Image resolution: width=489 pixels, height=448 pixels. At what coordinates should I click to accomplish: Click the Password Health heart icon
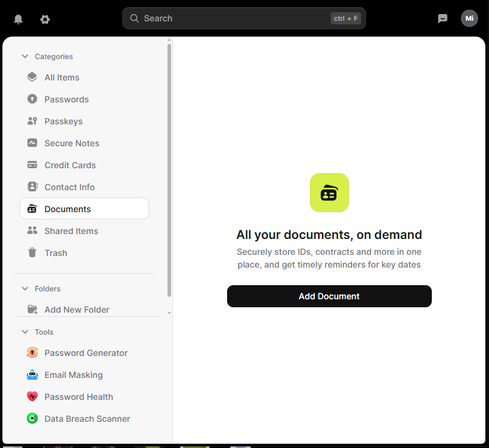click(x=32, y=397)
